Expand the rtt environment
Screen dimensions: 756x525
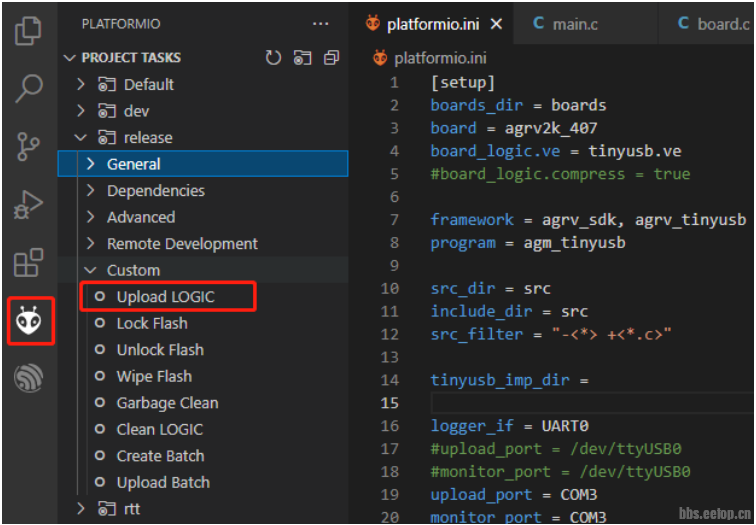coord(81,509)
